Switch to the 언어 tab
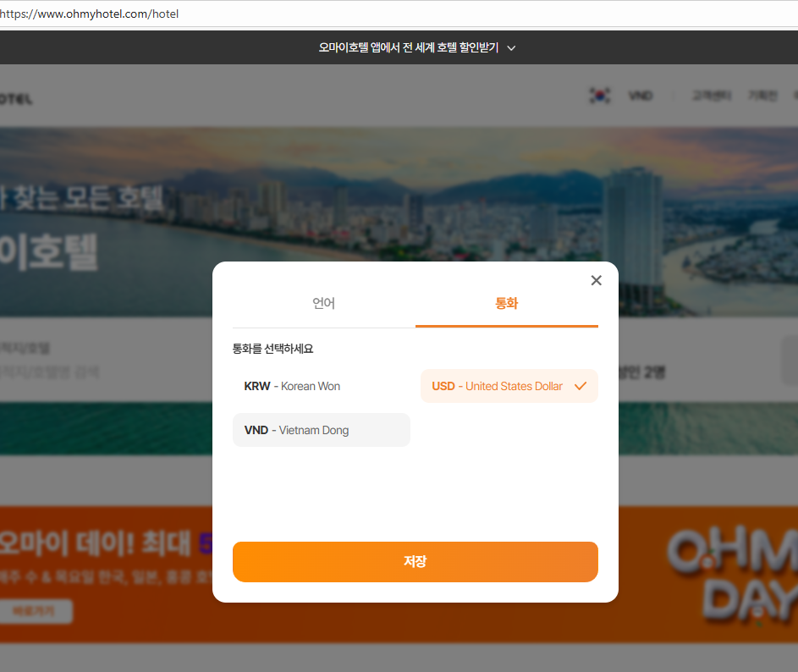This screenshot has width=798, height=672. coord(323,304)
